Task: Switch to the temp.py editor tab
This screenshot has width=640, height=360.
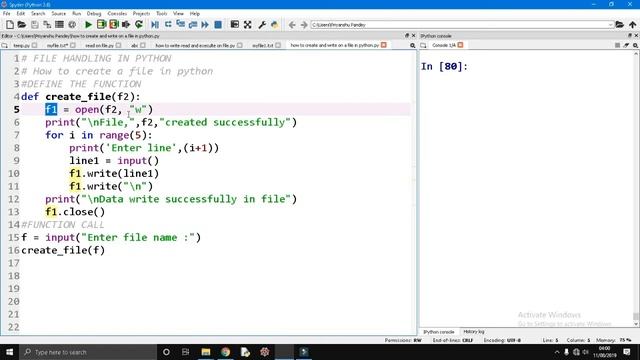Action: pos(22,45)
